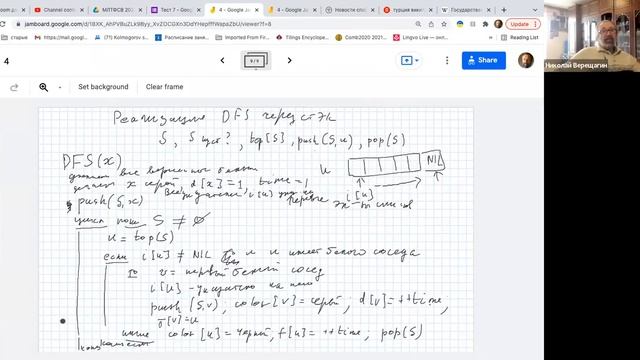This screenshot has height=360, width=640.
Task: Open the Расписание bookmark
Action: click(182, 37)
